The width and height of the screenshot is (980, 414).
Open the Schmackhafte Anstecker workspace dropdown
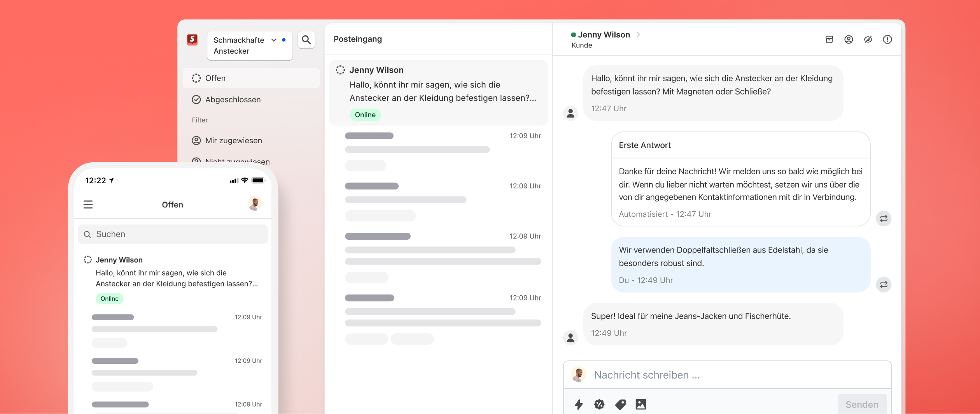250,46
